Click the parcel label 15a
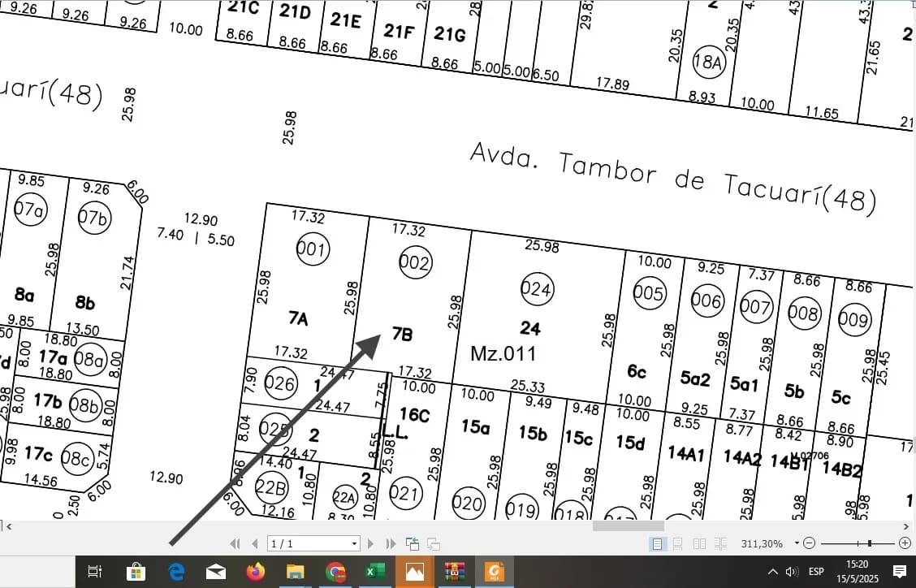The width and height of the screenshot is (916, 588). [x=476, y=427]
